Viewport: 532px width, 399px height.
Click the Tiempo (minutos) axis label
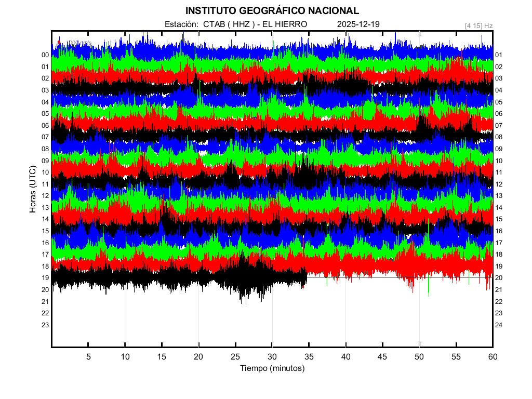(272, 368)
